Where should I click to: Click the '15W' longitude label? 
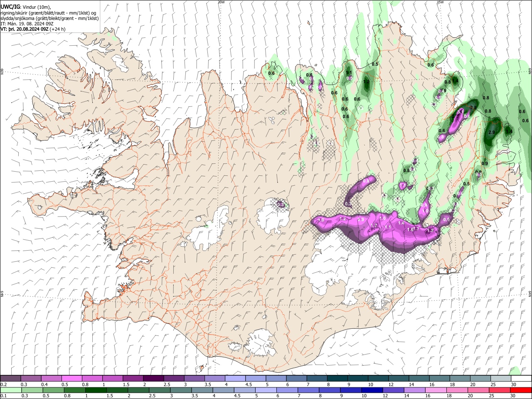tap(440, 2)
